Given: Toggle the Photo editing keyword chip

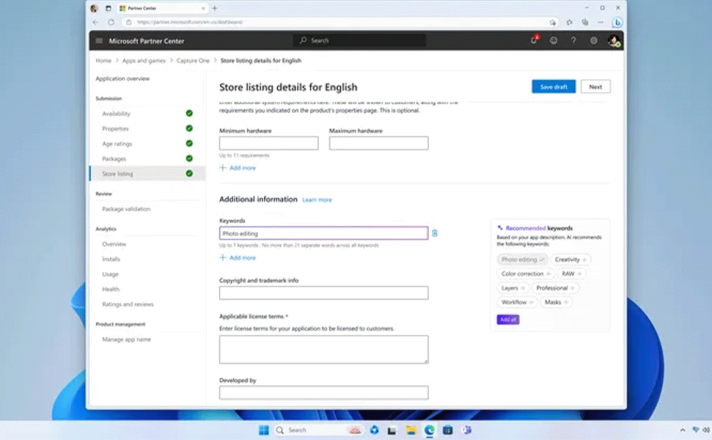Looking at the screenshot, I should pos(522,259).
